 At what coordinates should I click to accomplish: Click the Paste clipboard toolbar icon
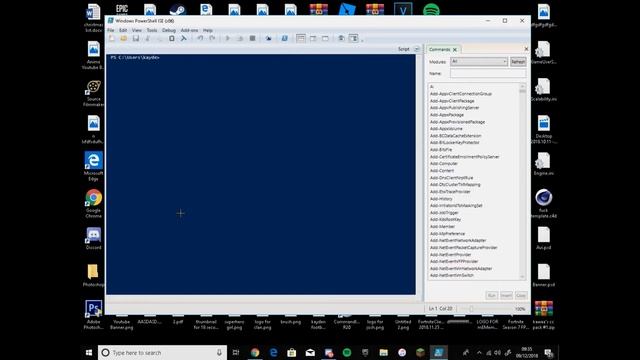pos(172,38)
